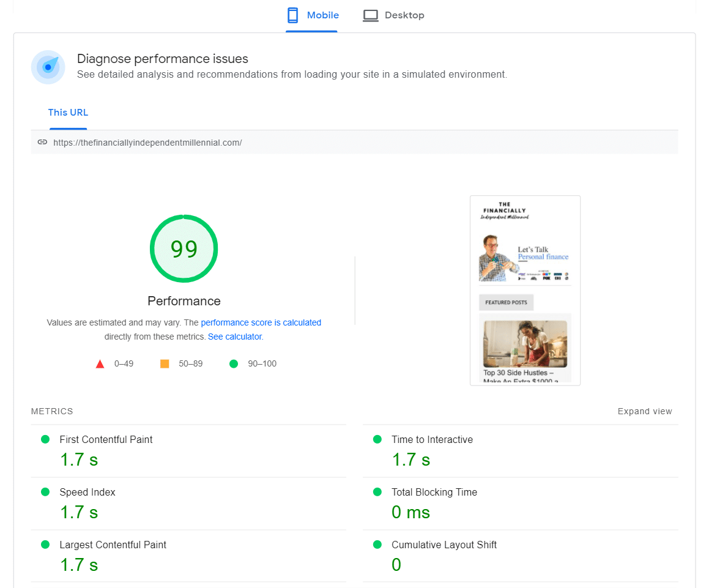Click the See calculator link
Image resolution: width=717 pixels, height=588 pixels.
pos(234,337)
